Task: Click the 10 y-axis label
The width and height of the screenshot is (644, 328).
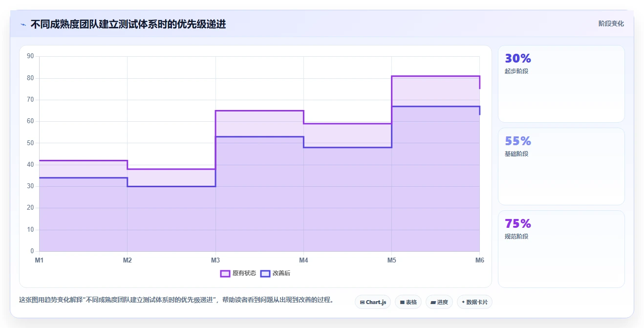Action: 30,230
